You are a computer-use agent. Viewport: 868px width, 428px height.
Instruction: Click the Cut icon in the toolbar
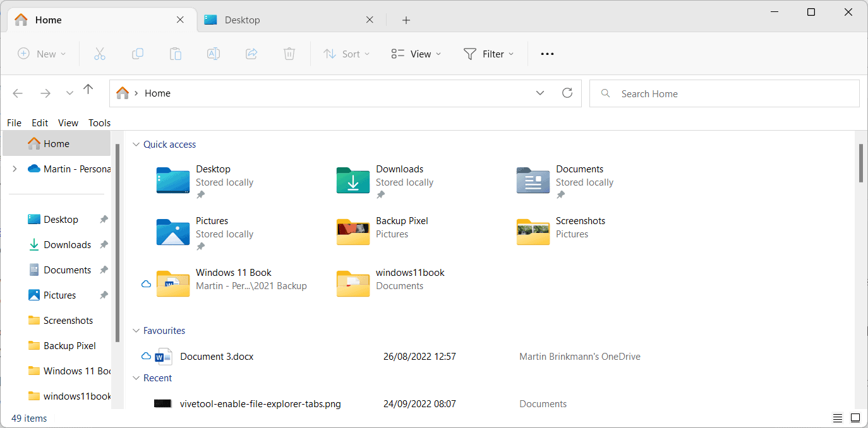[100, 54]
